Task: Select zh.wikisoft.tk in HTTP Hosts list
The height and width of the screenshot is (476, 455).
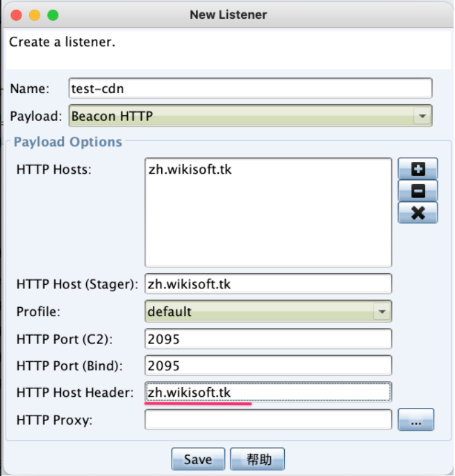Action: [190, 169]
